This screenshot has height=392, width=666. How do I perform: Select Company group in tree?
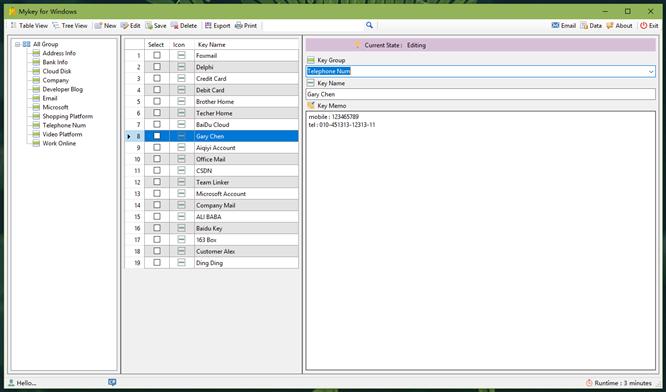point(55,80)
